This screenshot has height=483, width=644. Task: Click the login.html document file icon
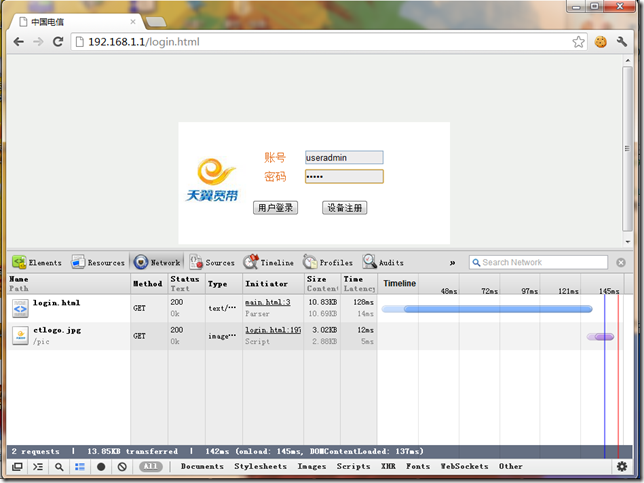(x=20, y=308)
